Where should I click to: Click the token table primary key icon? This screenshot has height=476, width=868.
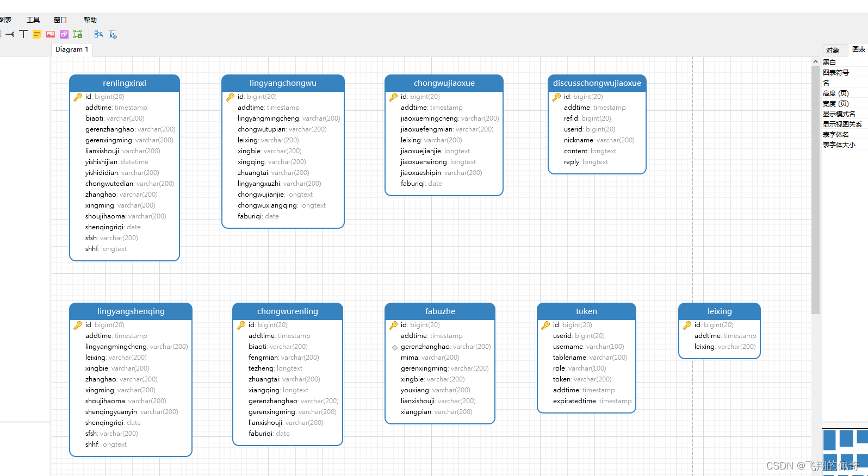[546, 325]
